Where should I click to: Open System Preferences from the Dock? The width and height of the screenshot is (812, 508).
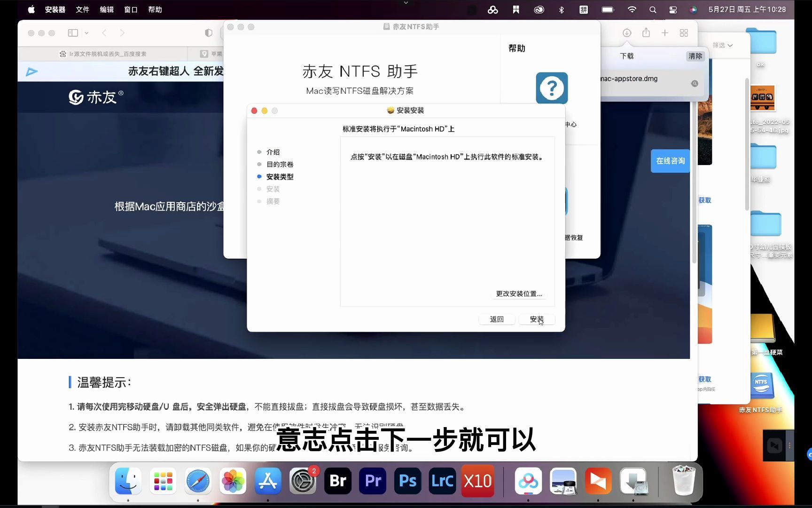point(303,481)
